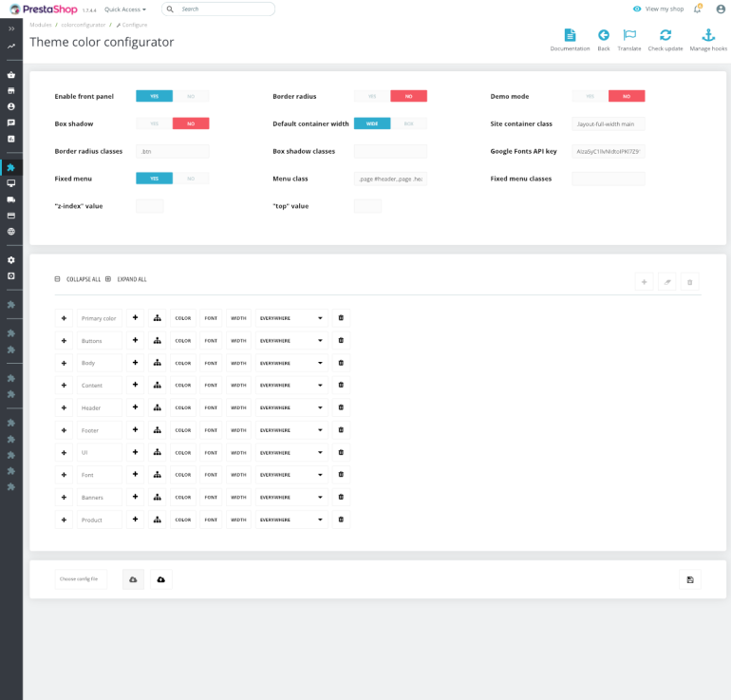Click eraser icon in group toolbar
Viewport: 731px width, 700px height.
coord(667,282)
